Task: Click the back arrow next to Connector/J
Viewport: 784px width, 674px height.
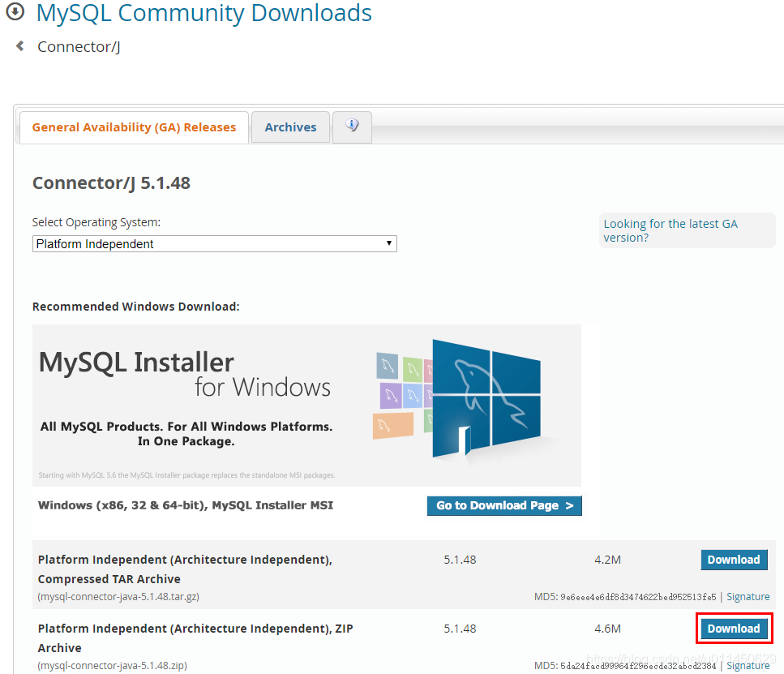Action: [x=20, y=46]
